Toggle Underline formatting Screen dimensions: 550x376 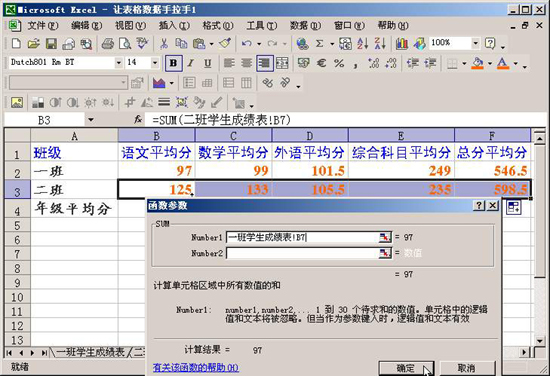point(208,63)
